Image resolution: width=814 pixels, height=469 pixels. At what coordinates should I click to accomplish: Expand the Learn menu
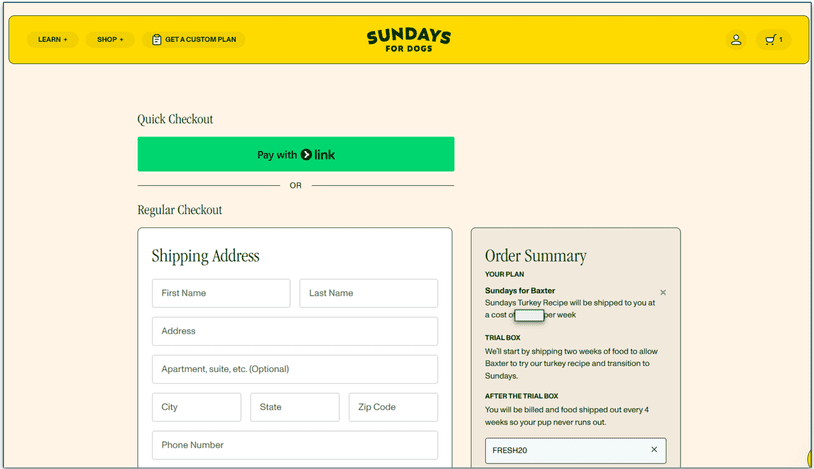point(52,39)
